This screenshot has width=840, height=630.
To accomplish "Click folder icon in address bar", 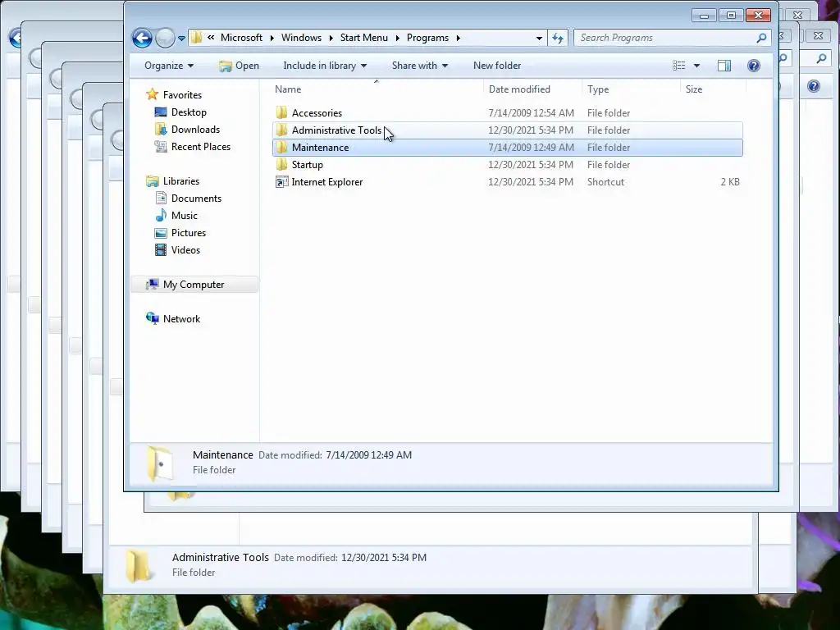I will [x=197, y=38].
